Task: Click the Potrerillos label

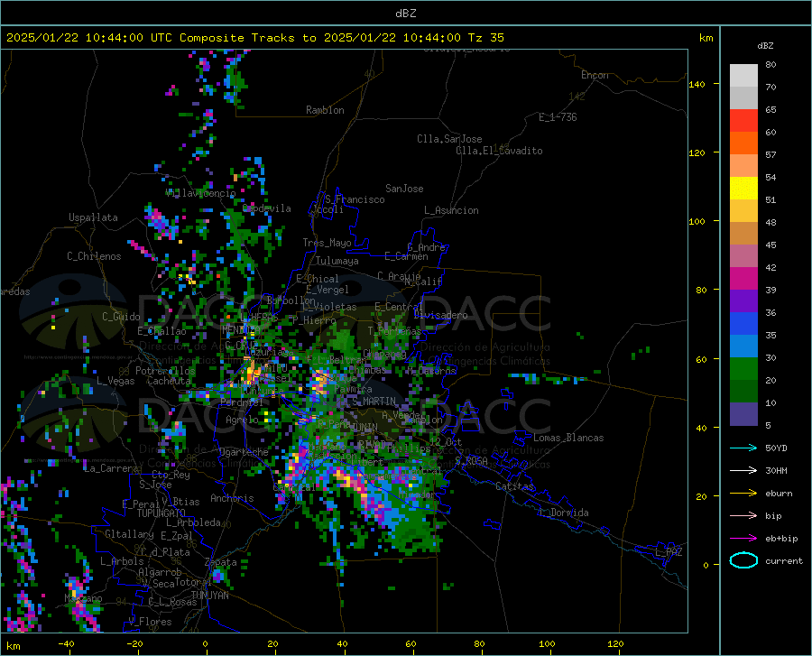Action: pos(165,371)
